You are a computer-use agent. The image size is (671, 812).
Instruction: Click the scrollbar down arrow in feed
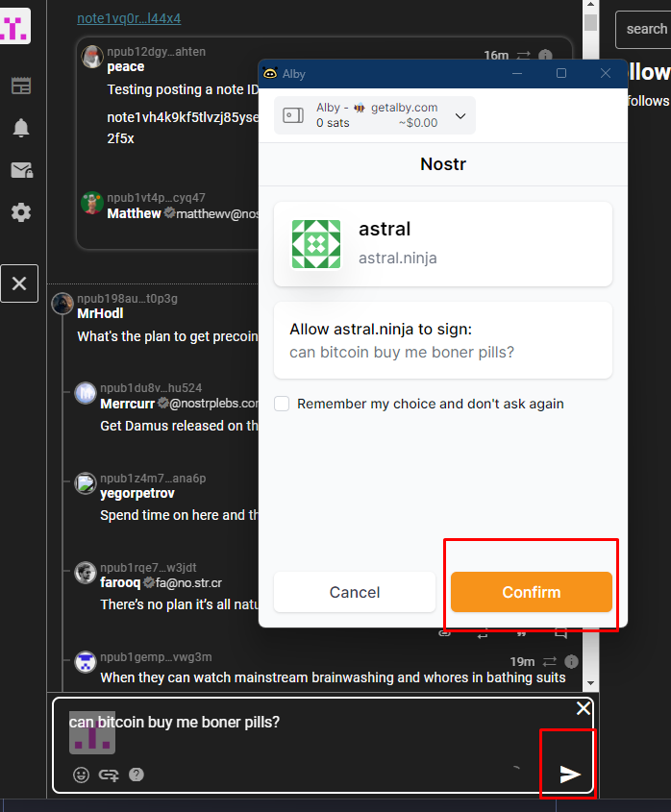click(590, 683)
